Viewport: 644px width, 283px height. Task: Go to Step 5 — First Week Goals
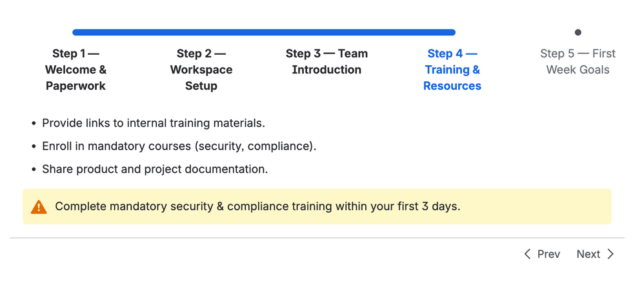578,61
